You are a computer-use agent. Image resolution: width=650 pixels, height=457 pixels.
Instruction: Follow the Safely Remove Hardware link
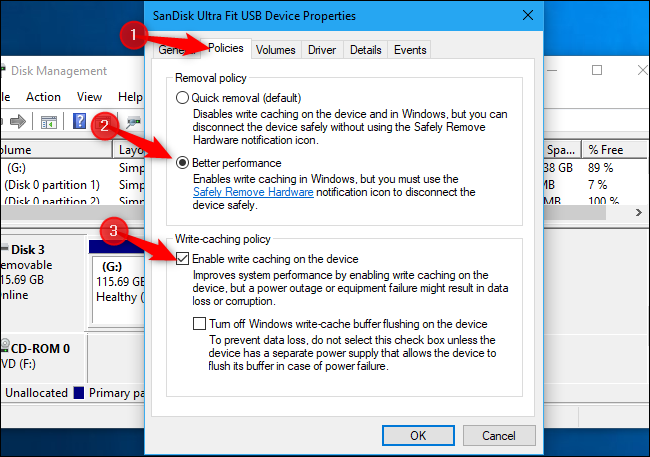(253, 192)
